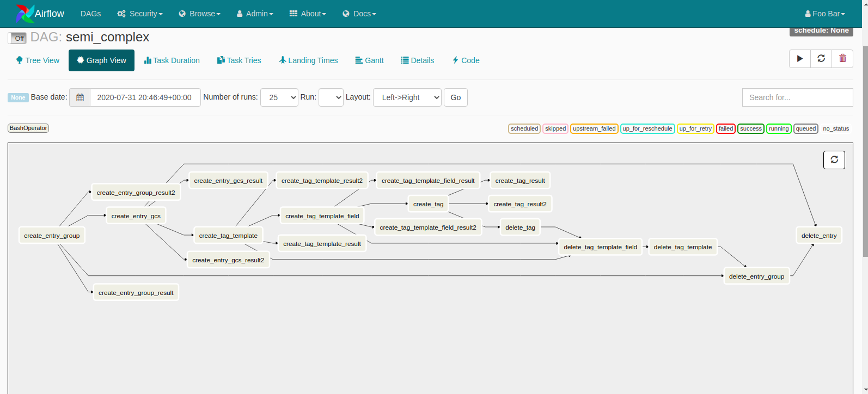Open Gantt chart view
Screen dimensions: 868x394
(369, 60)
